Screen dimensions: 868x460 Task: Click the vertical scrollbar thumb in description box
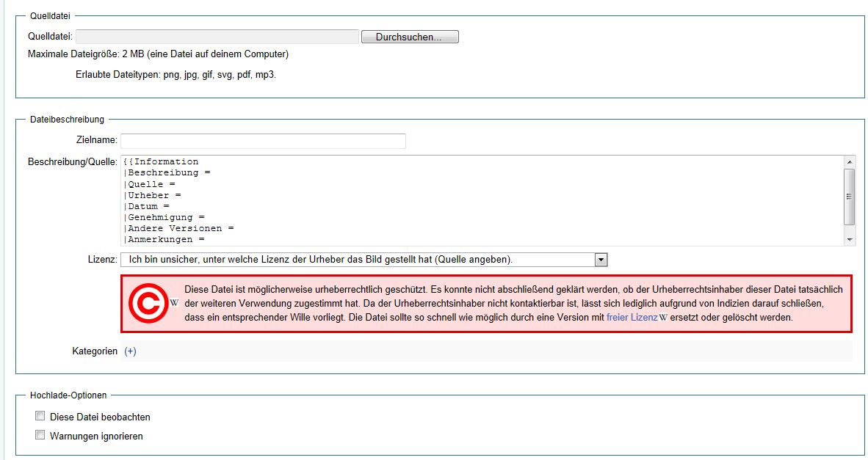click(x=850, y=196)
